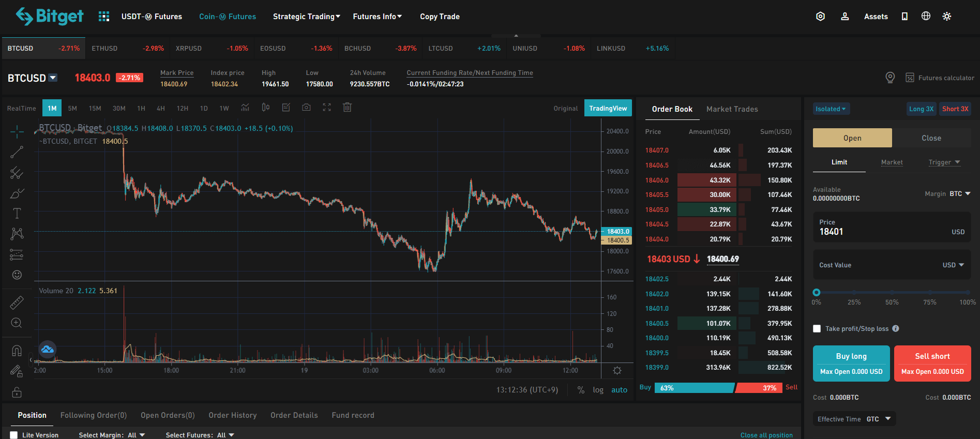
Task: Select the Market order tab
Action: 892,162
